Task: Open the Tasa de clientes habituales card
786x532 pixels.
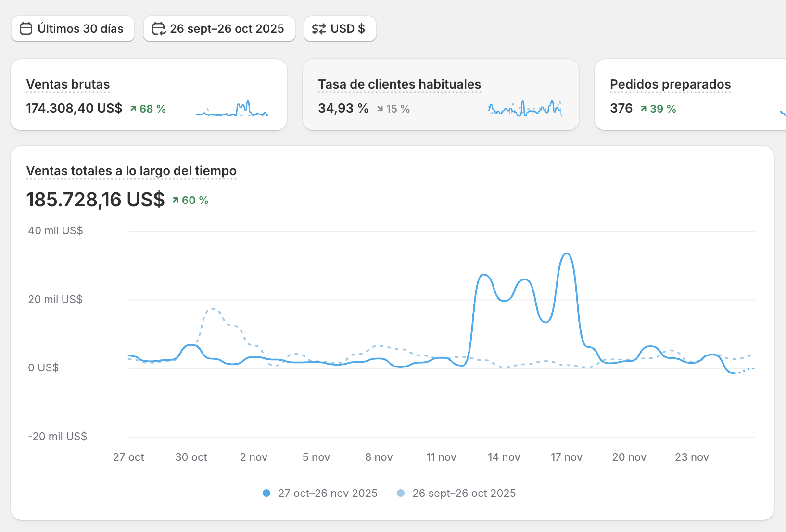Action: [441, 95]
